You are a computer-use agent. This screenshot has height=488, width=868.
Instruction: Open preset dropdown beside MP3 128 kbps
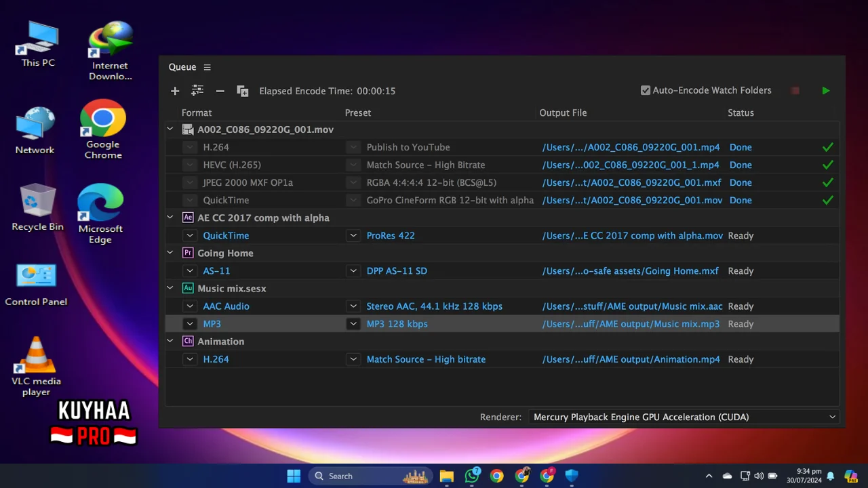click(353, 324)
